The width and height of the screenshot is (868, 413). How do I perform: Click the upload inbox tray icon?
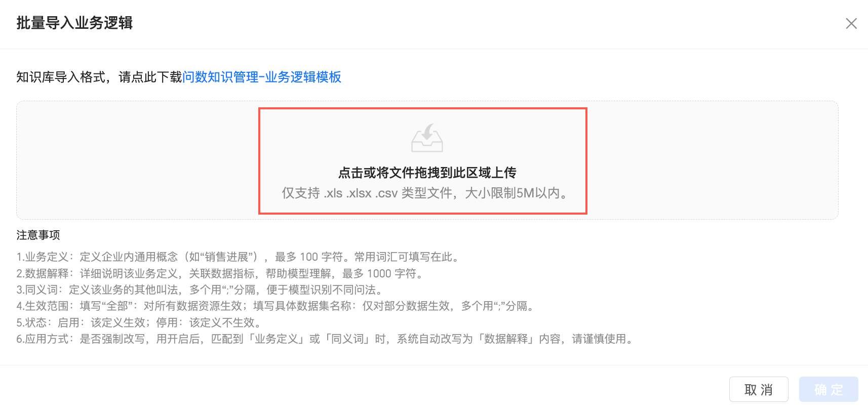coord(427,138)
